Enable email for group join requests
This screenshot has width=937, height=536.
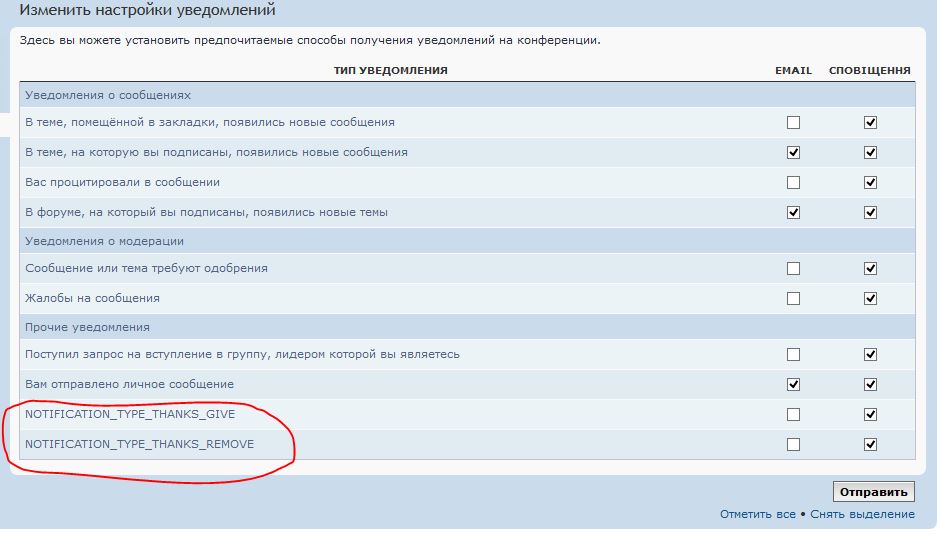click(793, 355)
